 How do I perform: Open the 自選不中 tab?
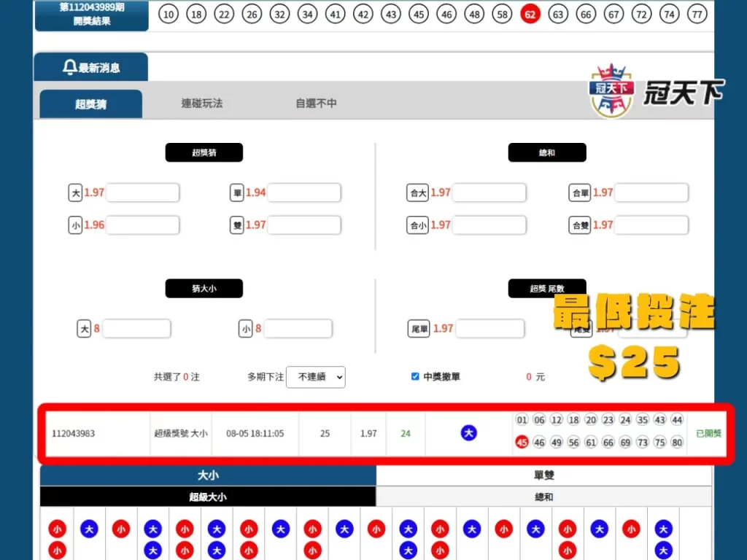click(x=317, y=103)
